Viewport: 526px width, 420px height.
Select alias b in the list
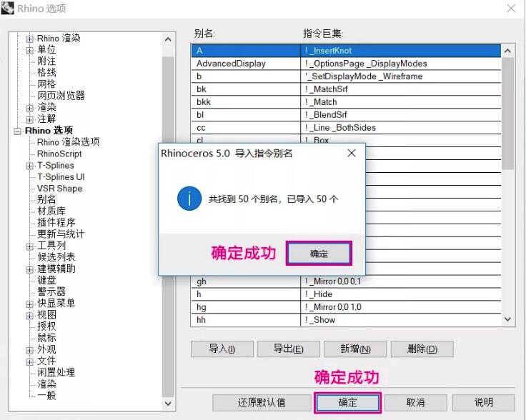click(346, 76)
